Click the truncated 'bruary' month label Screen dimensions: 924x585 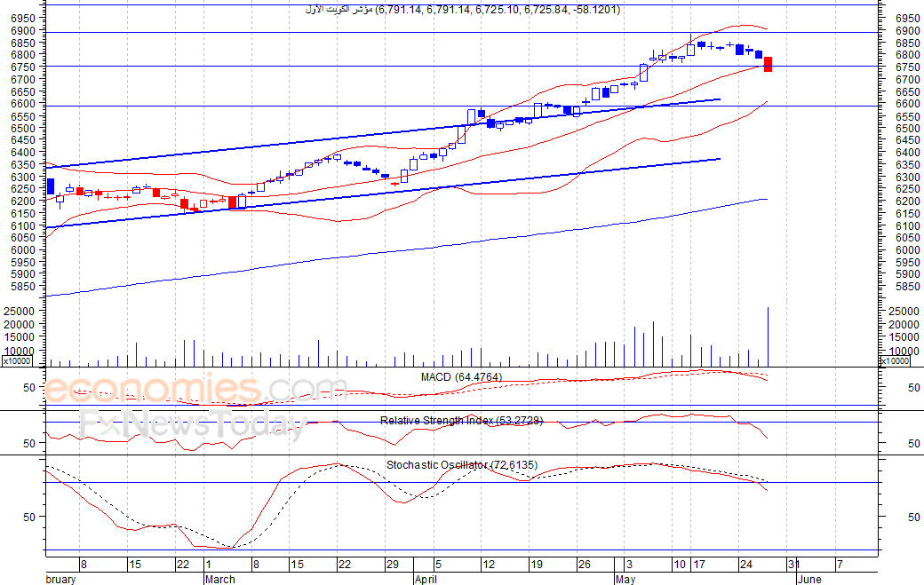tap(60, 579)
